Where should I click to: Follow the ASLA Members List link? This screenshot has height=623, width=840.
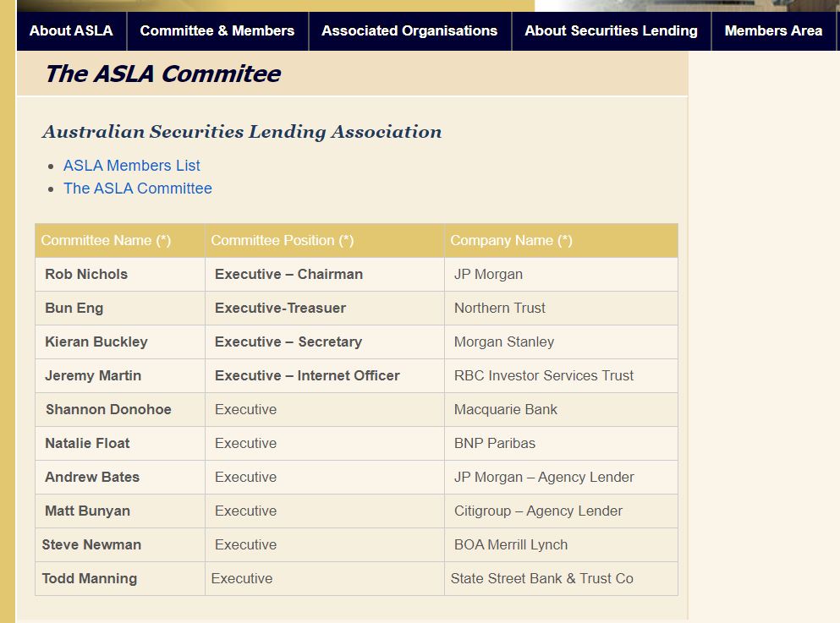tap(132, 166)
